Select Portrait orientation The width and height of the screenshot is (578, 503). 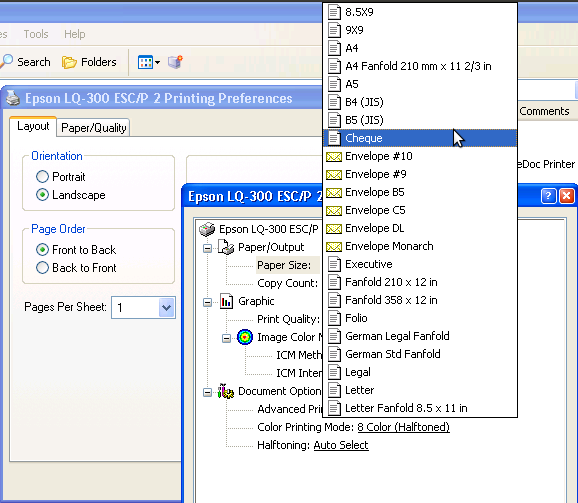tap(42, 177)
